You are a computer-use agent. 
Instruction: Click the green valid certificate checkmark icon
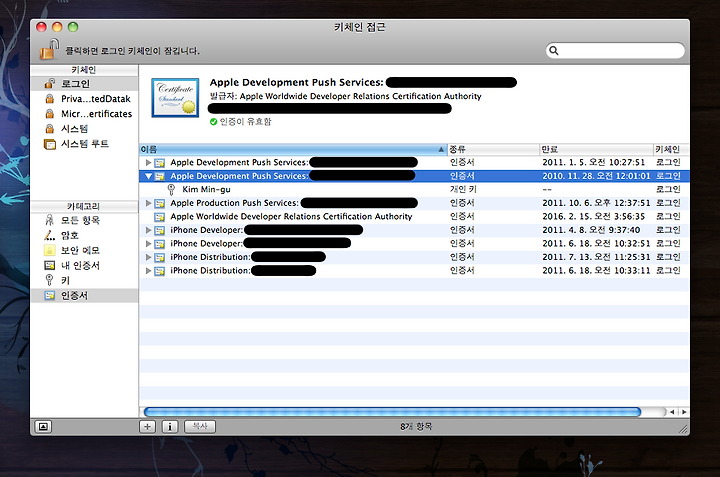[x=214, y=122]
